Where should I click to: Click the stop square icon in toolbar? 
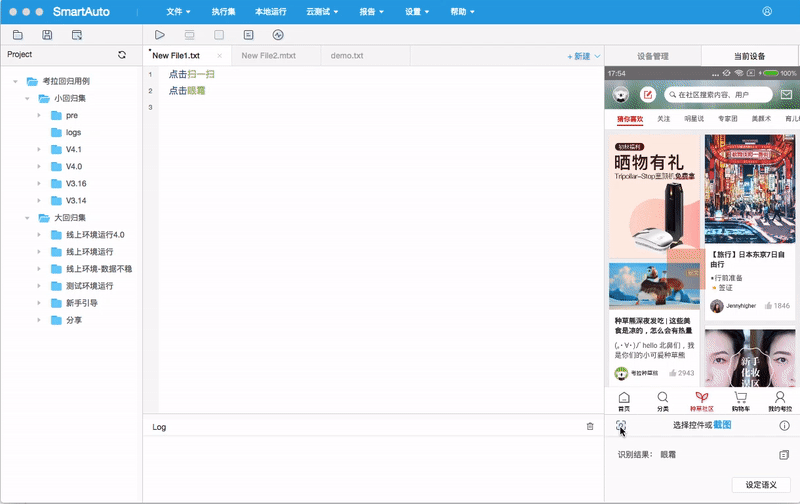click(219, 35)
